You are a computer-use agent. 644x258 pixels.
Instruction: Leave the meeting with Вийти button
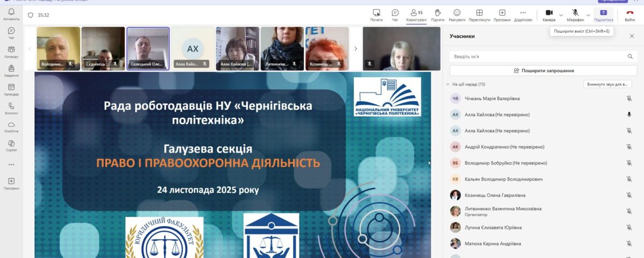(630, 13)
